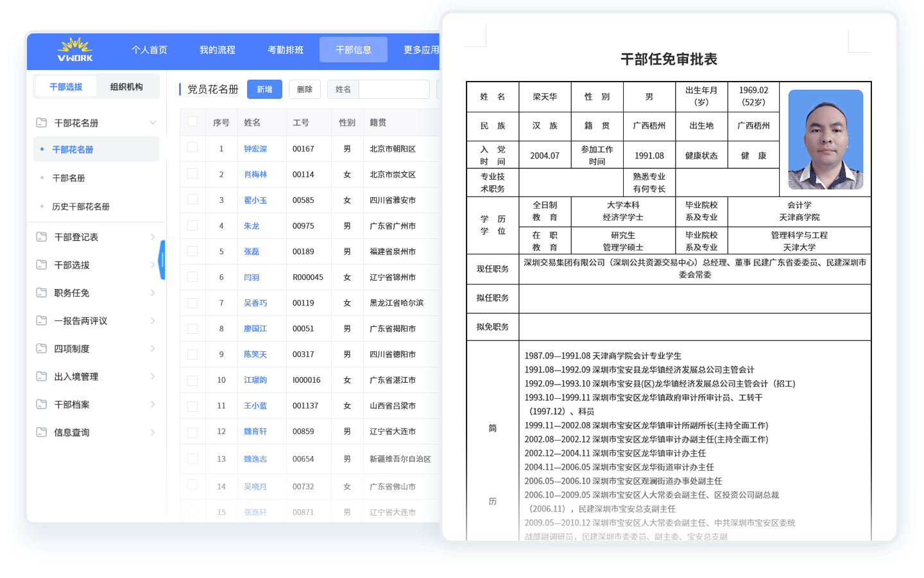The height and width of the screenshot is (578, 924).
Task: Click 新疆维吾尔自治区 cell
Action: 400,459
